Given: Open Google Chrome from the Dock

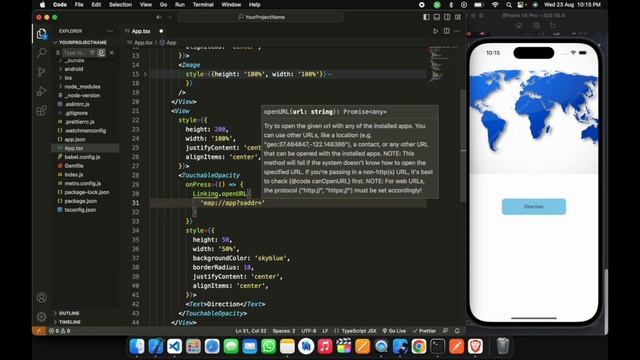Looking at the screenshot, I should [x=419, y=347].
